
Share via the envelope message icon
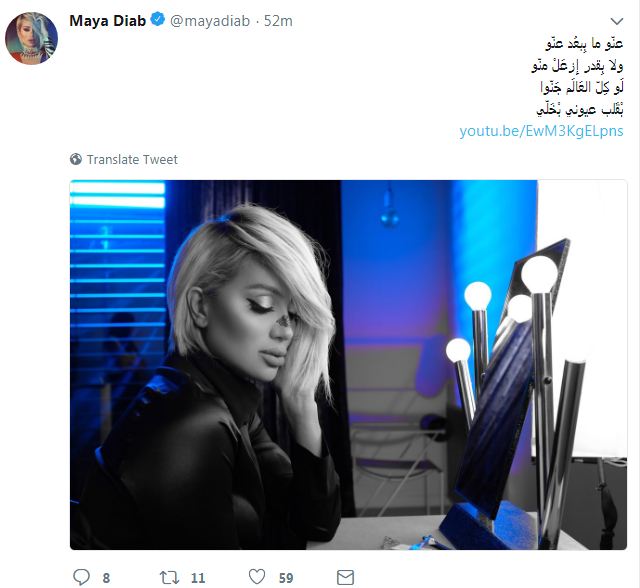[x=345, y=578]
